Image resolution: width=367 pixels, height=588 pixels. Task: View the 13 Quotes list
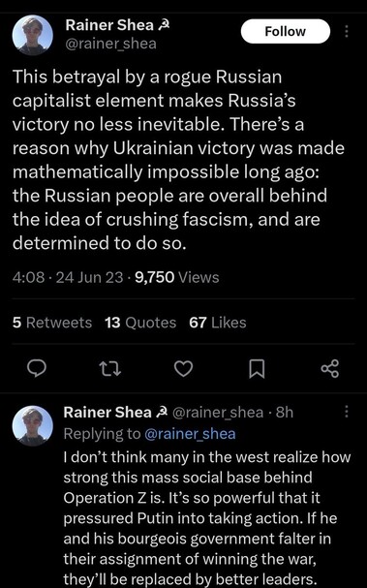click(x=140, y=323)
